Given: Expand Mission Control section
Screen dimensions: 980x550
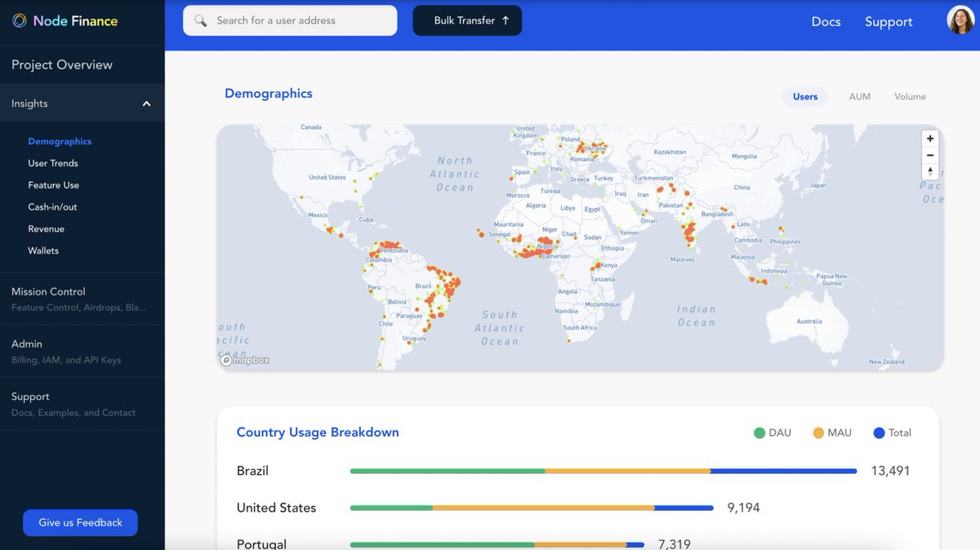Looking at the screenshot, I should coord(82,299).
